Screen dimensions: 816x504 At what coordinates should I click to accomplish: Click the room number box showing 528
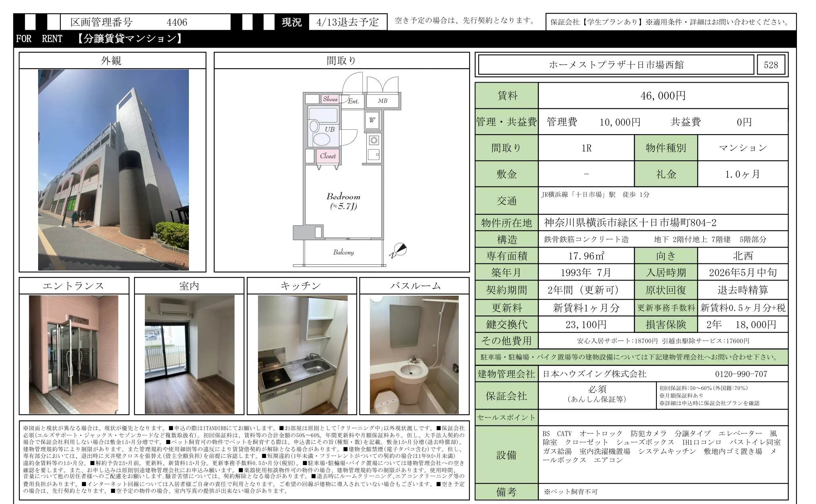point(772,64)
